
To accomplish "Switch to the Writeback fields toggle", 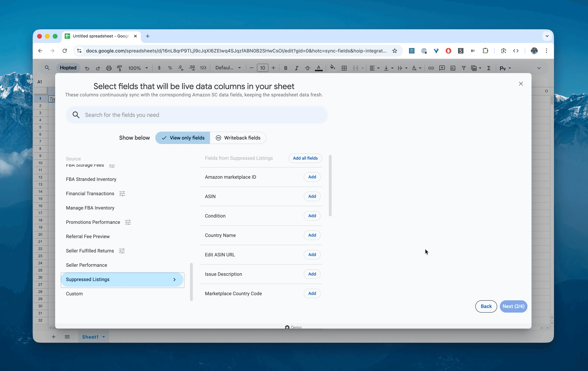I will coord(238,138).
